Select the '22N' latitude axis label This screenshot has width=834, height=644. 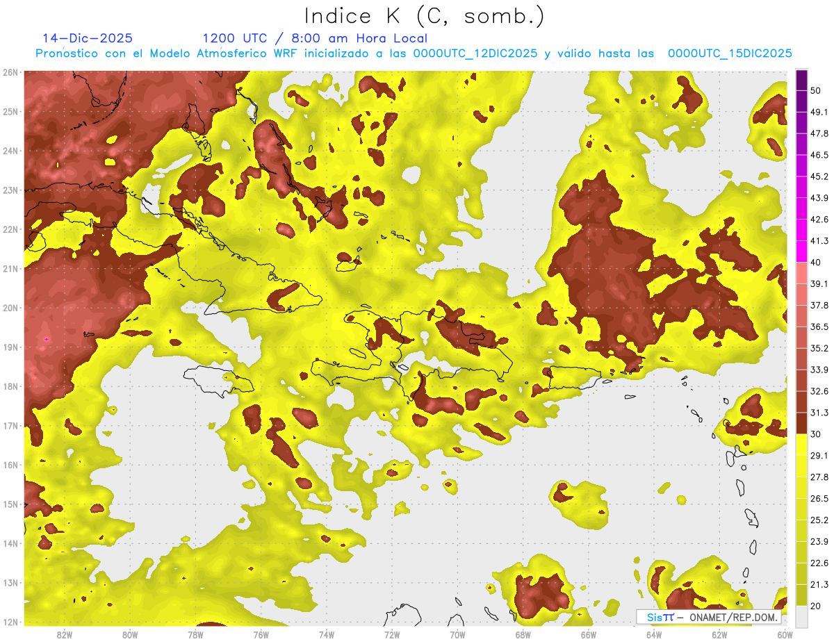click(10, 229)
